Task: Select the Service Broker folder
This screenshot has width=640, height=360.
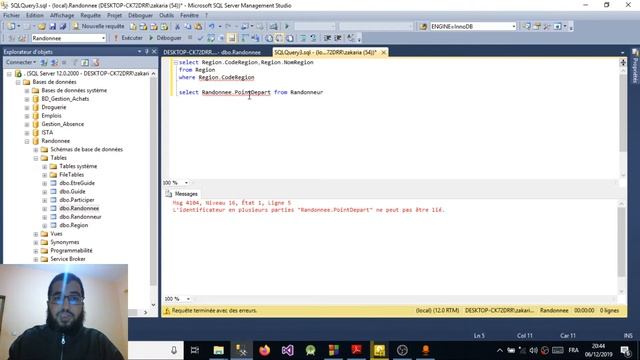Action: point(68,259)
